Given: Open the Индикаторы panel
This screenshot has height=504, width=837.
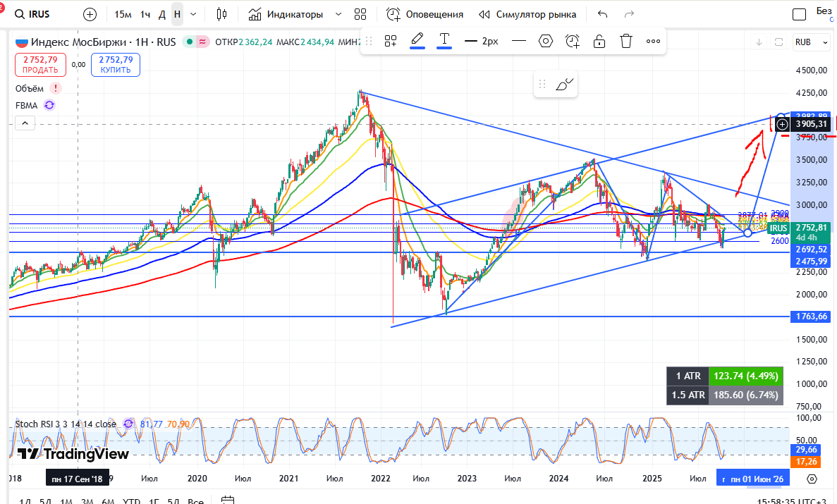Looking at the screenshot, I should (286, 14).
